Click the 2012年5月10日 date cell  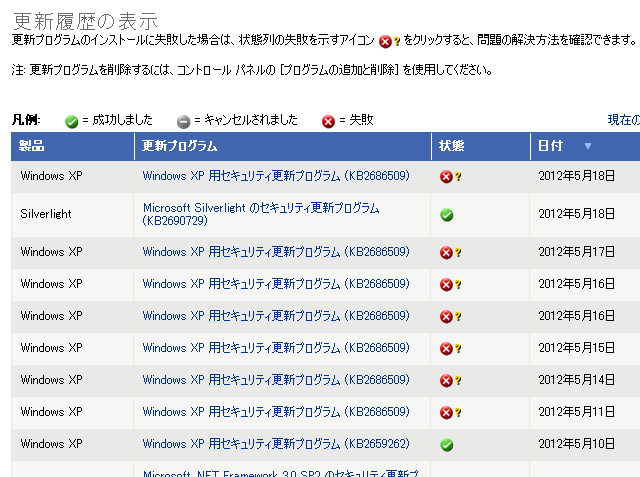click(x=576, y=444)
